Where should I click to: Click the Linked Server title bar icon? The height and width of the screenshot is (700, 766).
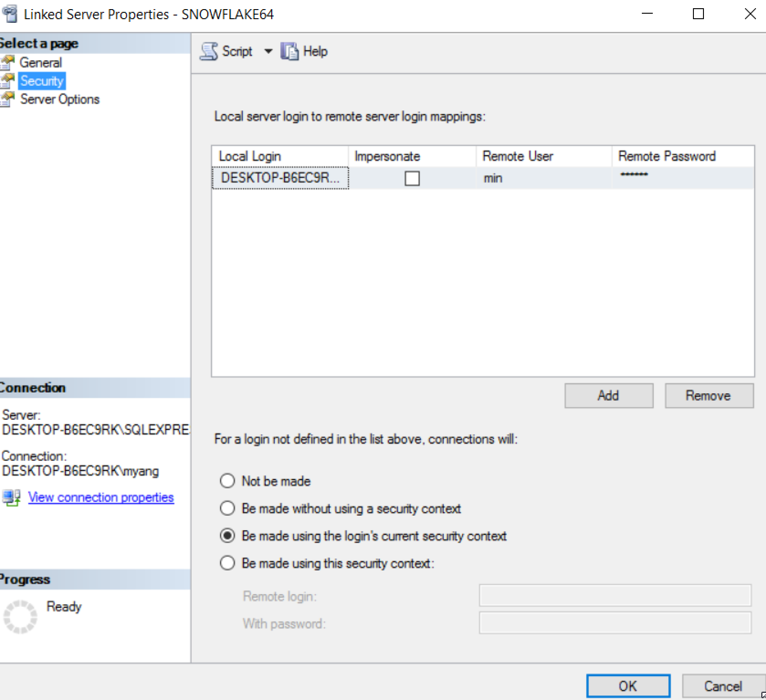click(10, 14)
